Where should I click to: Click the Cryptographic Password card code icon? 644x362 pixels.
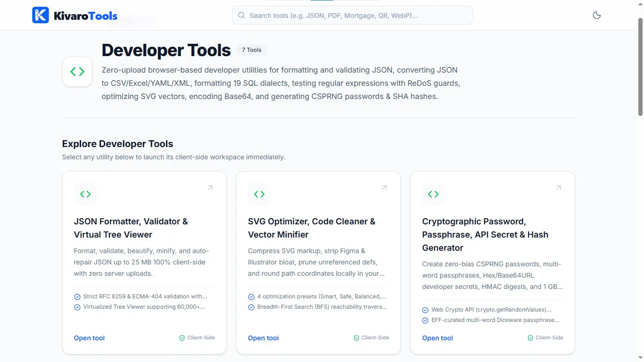(x=433, y=194)
